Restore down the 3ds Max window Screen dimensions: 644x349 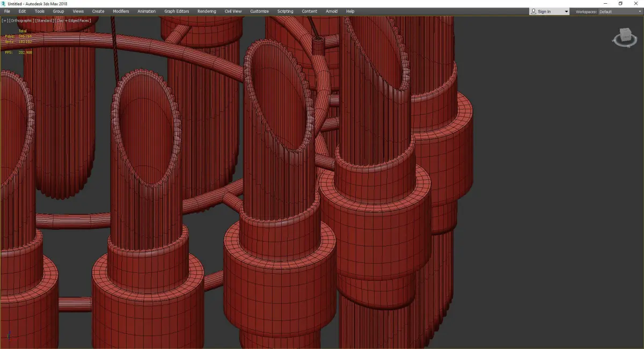click(x=620, y=3)
